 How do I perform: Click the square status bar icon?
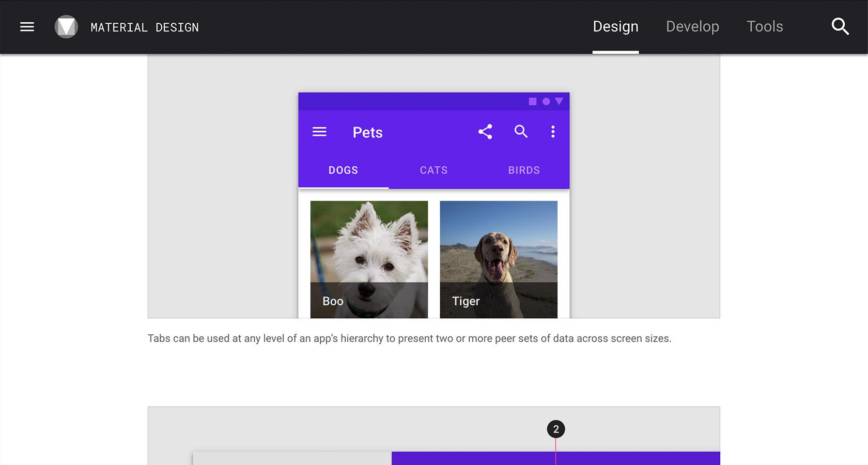[x=533, y=101]
